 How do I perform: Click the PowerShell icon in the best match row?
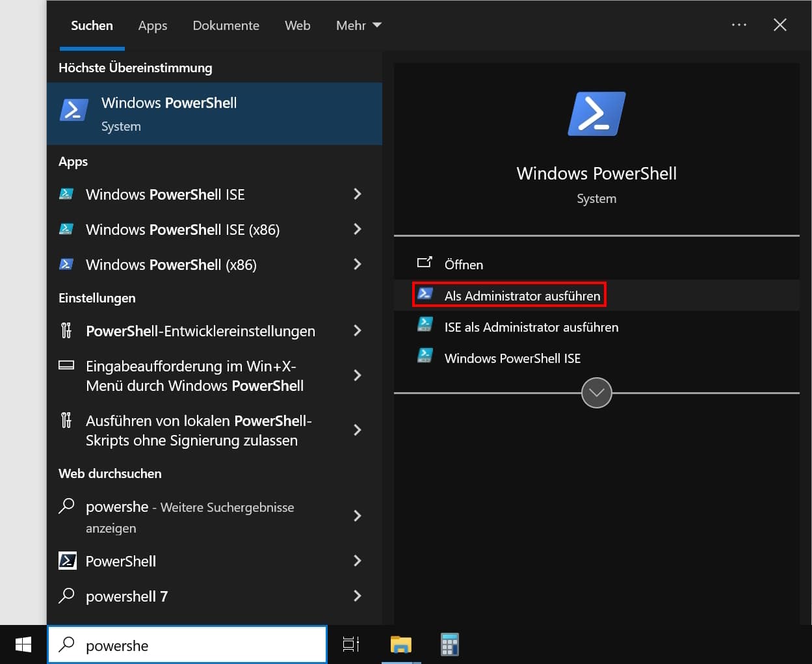pos(74,110)
